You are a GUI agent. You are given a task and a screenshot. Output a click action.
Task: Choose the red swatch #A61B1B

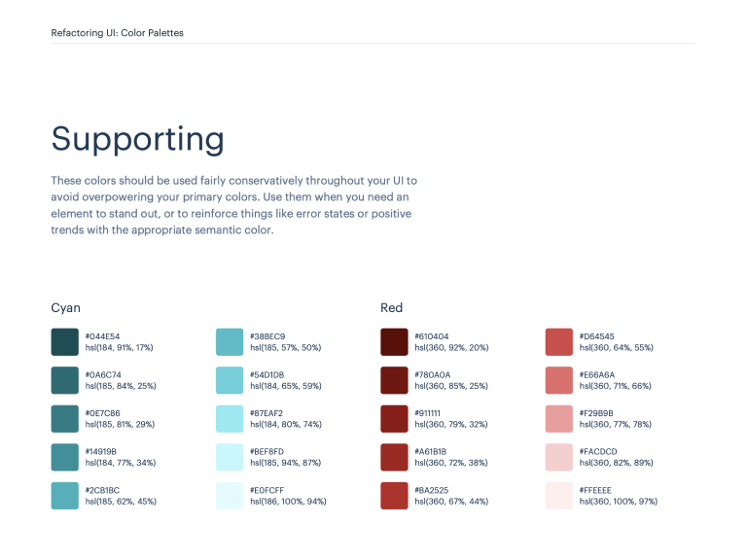tap(394, 457)
